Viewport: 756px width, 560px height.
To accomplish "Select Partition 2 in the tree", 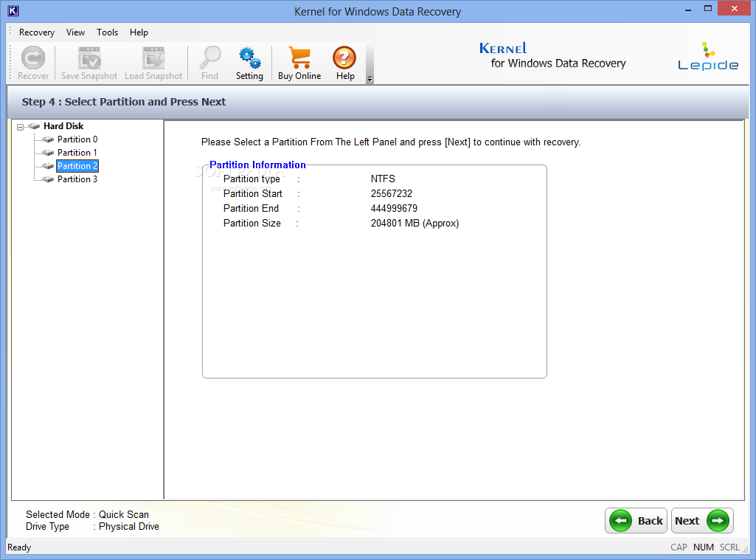I will click(77, 166).
